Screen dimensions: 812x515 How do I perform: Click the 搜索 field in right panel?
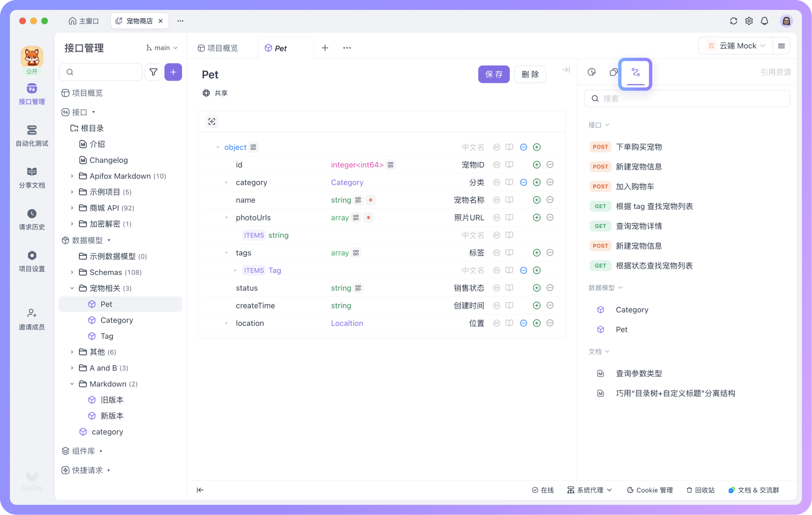coord(687,99)
